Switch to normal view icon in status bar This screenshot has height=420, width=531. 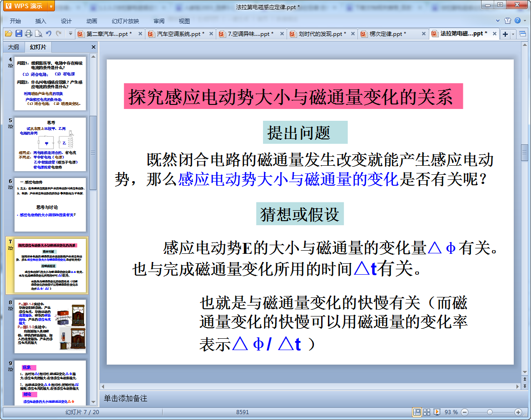click(417, 412)
